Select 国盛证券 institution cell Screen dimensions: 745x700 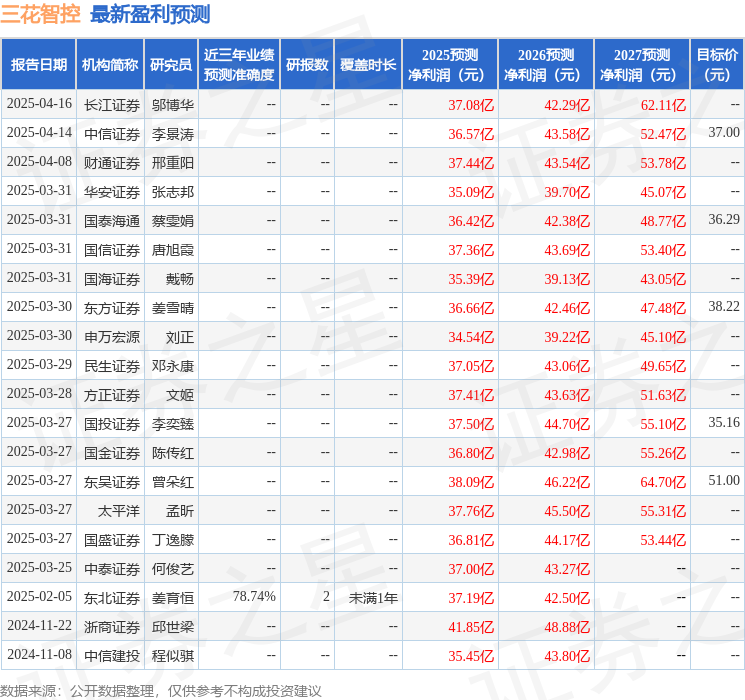[x=112, y=540]
